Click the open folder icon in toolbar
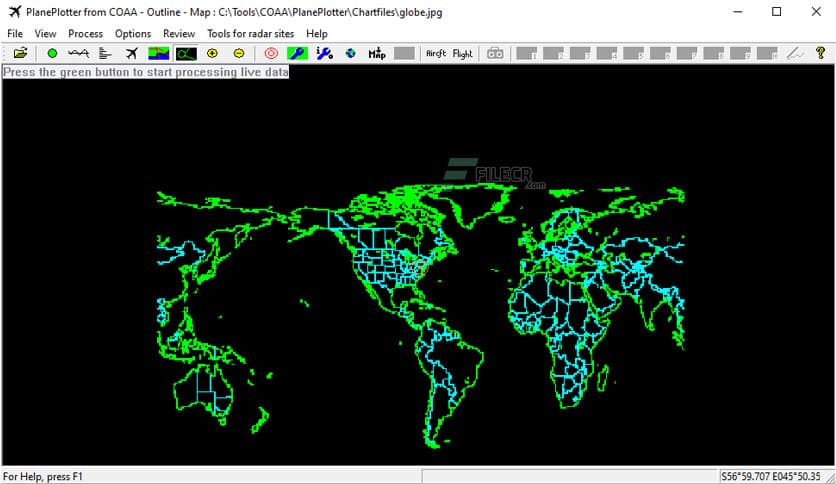 [x=20, y=54]
